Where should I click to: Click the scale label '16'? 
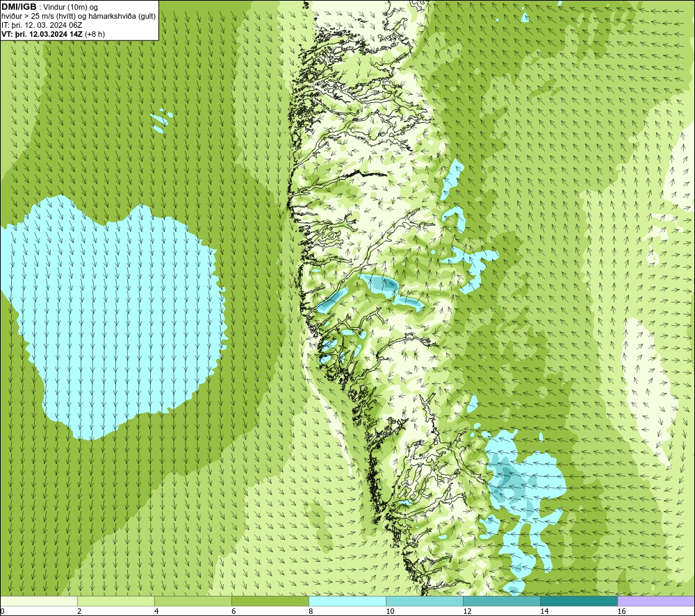click(621, 612)
